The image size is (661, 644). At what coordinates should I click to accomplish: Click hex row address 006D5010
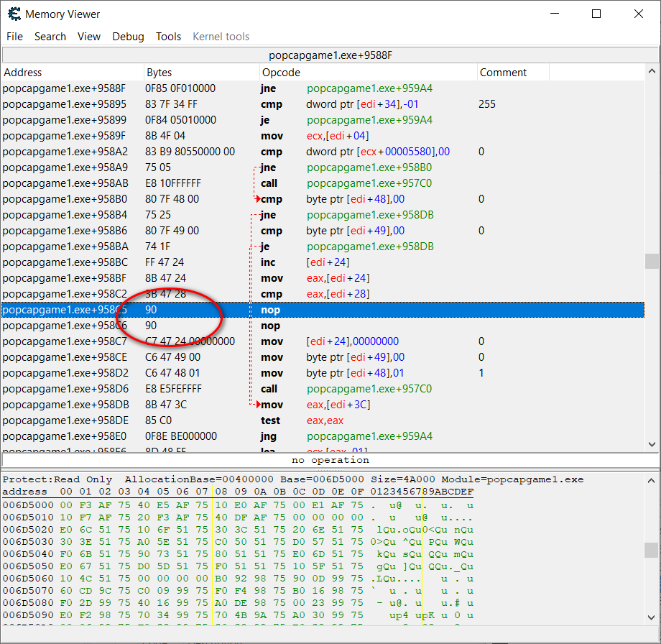[28, 517]
